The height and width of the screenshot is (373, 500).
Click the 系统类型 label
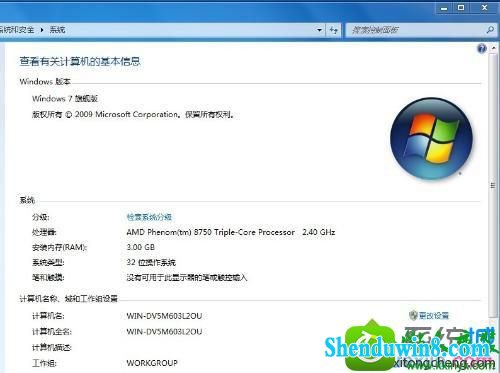click(x=48, y=262)
